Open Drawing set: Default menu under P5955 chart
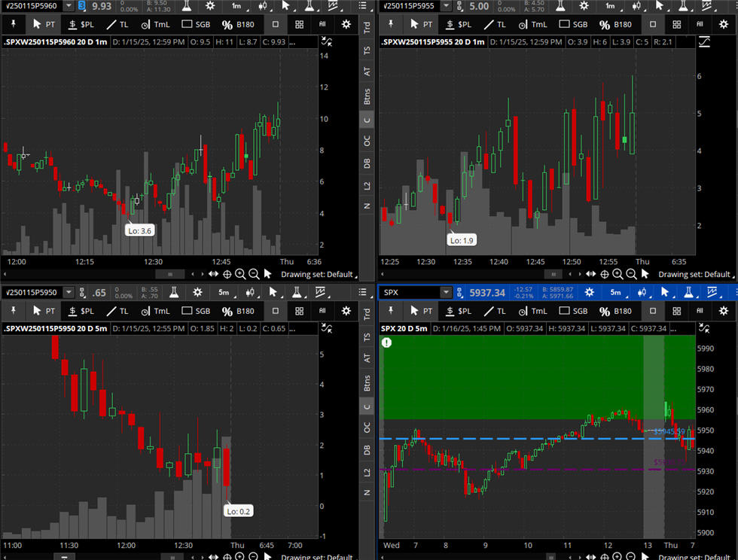 click(x=696, y=274)
